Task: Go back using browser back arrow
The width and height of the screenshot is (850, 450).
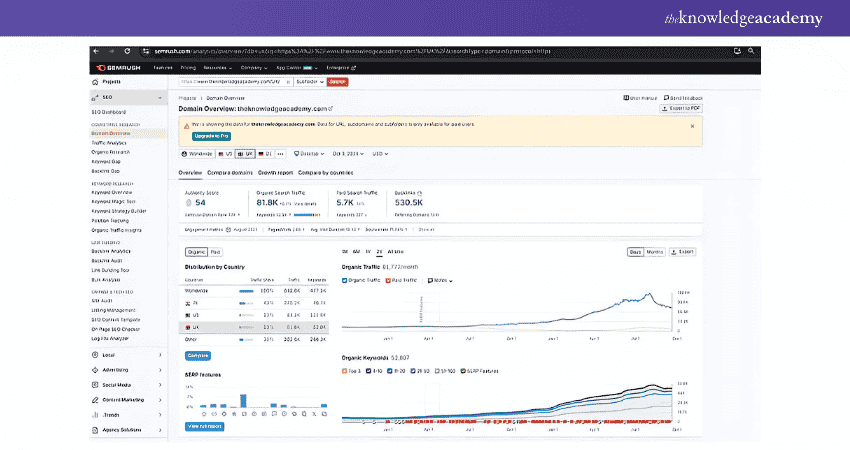Action: tap(97, 51)
